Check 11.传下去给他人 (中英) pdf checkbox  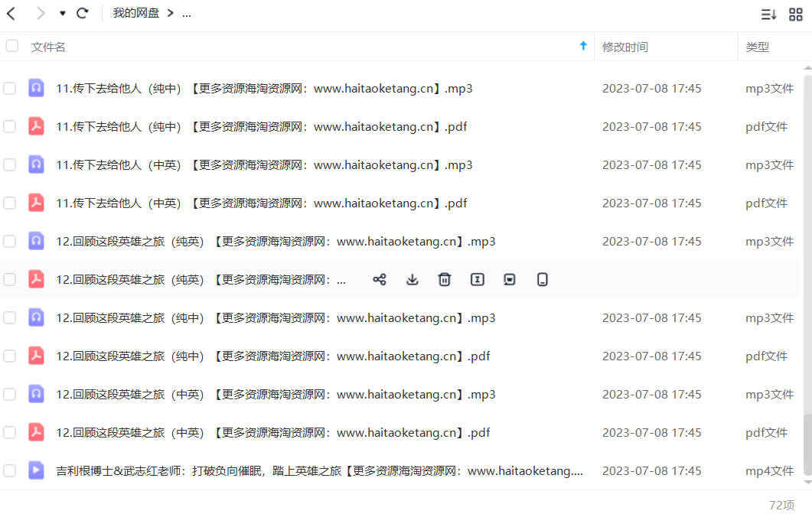9,203
